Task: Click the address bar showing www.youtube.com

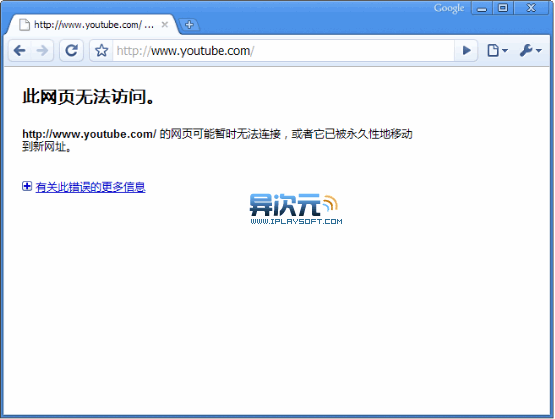Action: (x=283, y=51)
